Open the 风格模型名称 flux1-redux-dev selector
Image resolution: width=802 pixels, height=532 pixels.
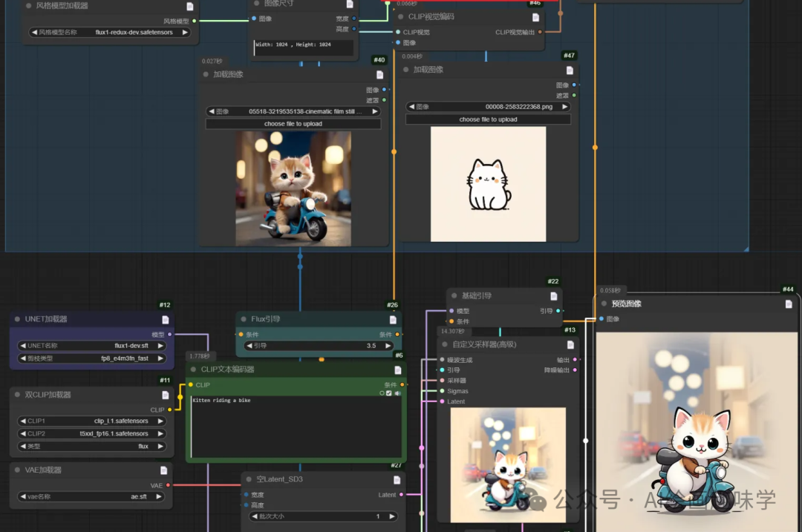(x=109, y=32)
